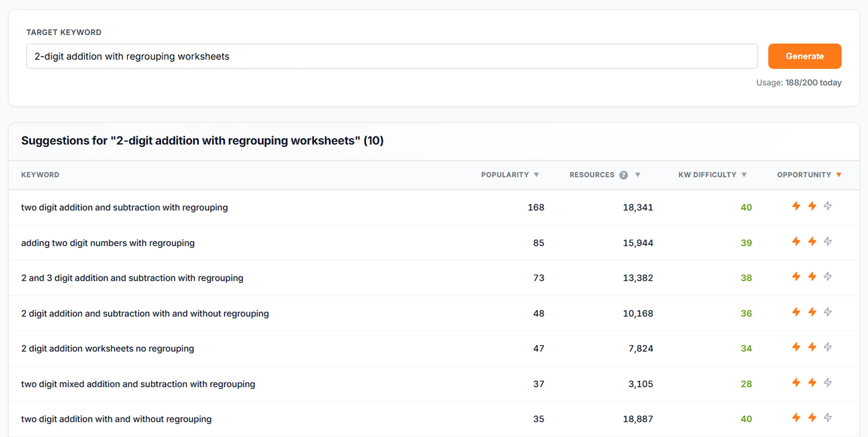Click 'two digit mixed addition and subtraction' keyword

pyautogui.click(x=138, y=384)
